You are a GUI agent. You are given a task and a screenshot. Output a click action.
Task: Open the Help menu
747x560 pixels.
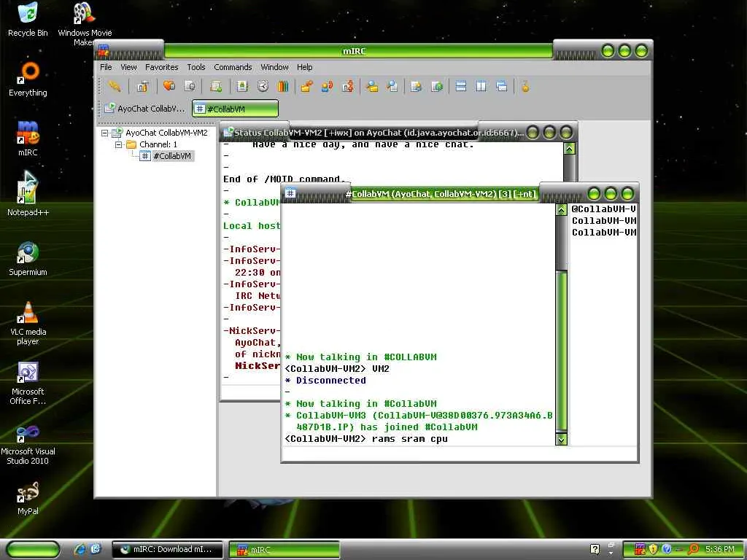(x=304, y=67)
